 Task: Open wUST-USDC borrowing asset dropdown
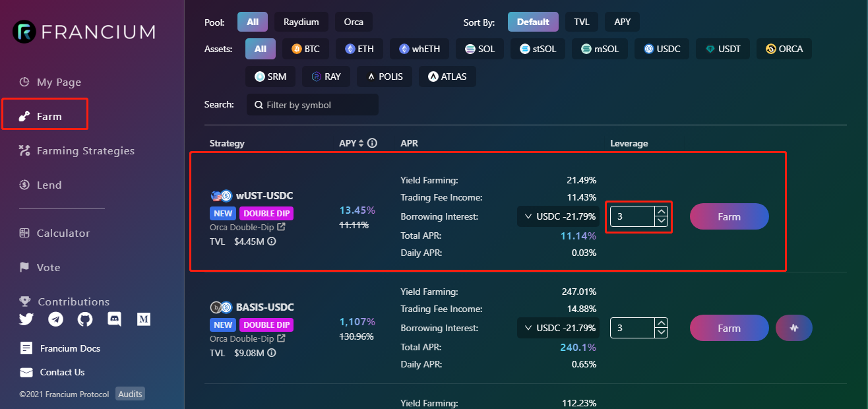(559, 216)
